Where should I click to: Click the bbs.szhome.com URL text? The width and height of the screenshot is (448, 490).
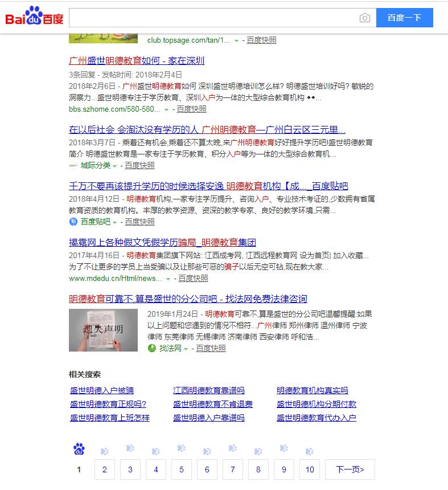click(114, 109)
